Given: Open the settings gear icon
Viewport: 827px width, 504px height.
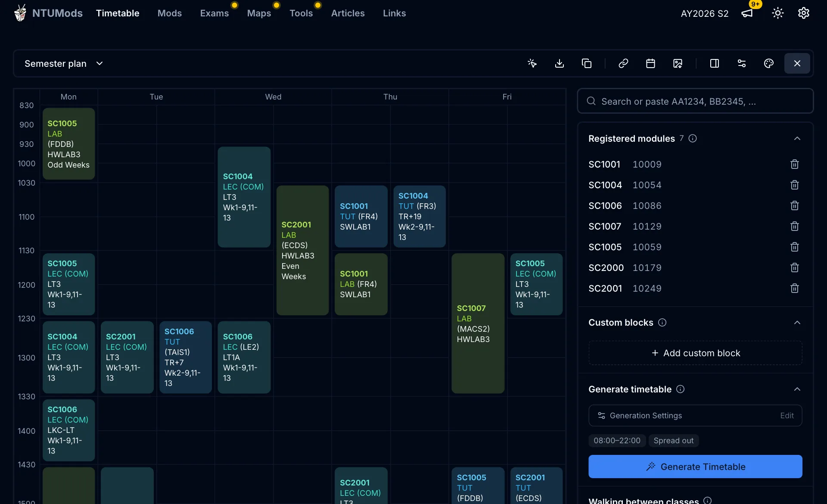Looking at the screenshot, I should click(x=804, y=13).
